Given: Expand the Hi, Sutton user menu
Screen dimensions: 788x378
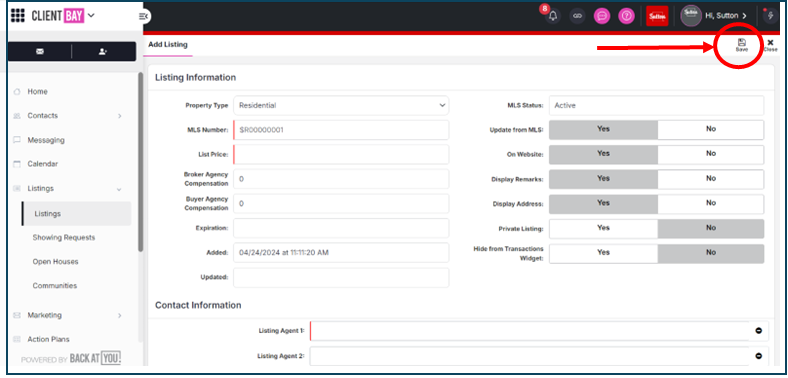Looking at the screenshot, I should click(726, 16).
